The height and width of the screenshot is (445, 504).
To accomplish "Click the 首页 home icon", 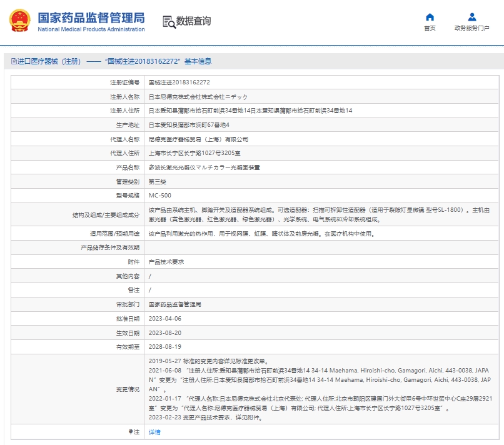I will click(430, 17).
